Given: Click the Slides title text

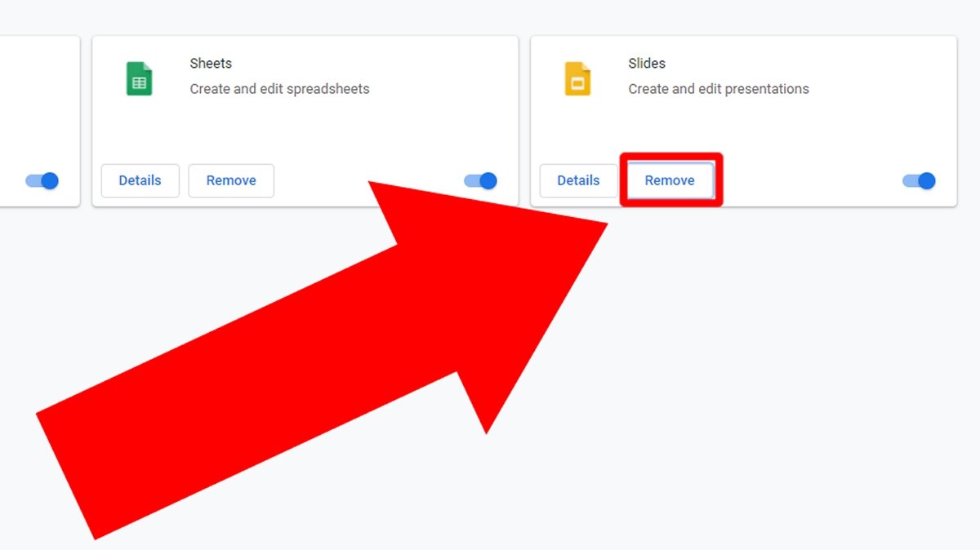Looking at the screenshot, I should (x=647, y=63).
